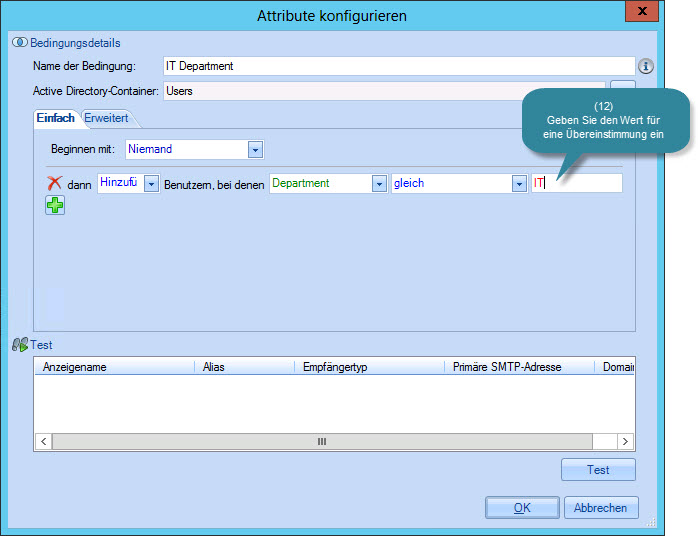Click the Name der Bedingung field
Viewport: 698px width, 536px height.
399,66
